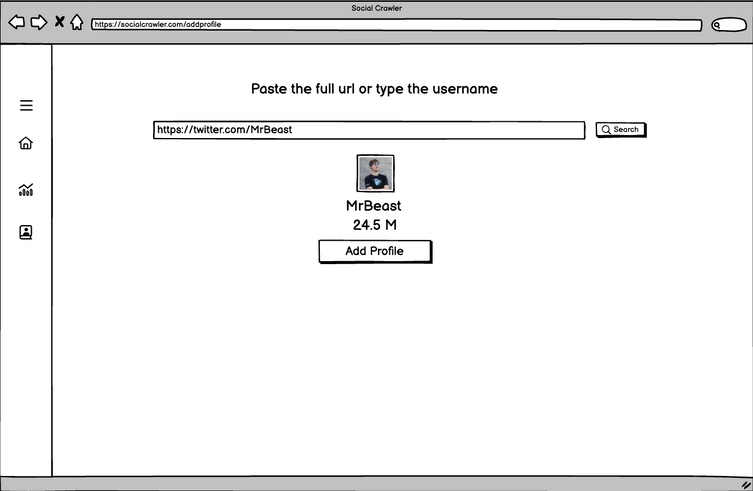The width and height of the screenshot is (753, 491).
Task: Open analytics chart icon in sidebar
Action: tap(26, 190)
